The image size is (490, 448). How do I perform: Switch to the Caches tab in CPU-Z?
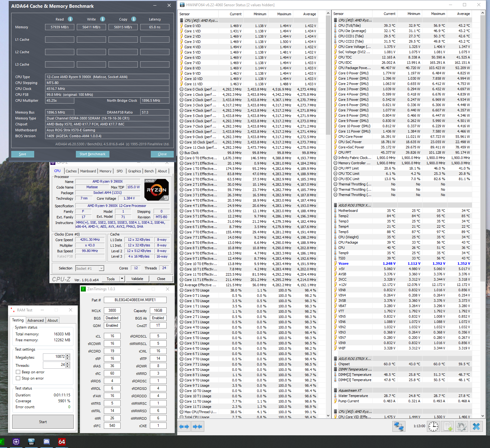click(x=71, y=171)
